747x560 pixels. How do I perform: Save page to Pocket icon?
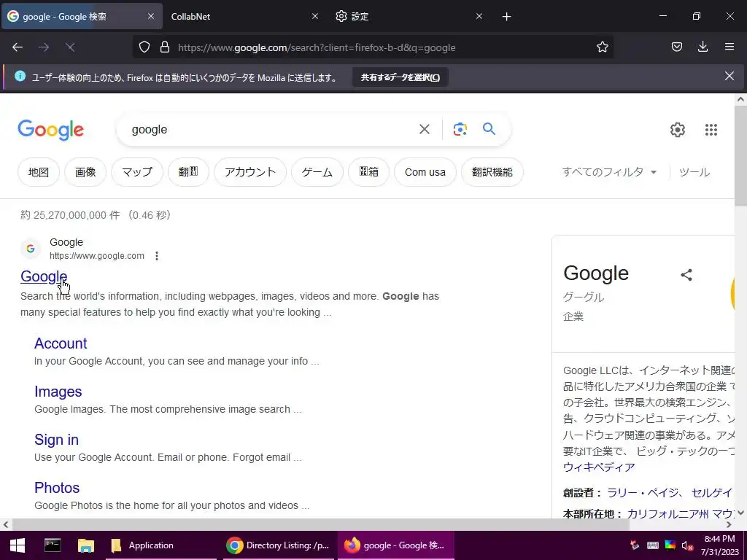tap(676, 47)
